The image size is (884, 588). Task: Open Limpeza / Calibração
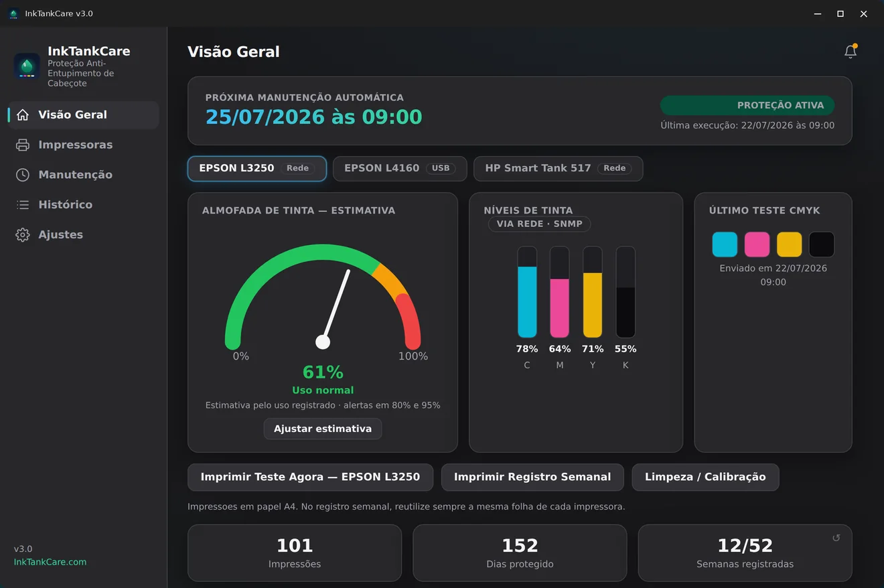705,477
